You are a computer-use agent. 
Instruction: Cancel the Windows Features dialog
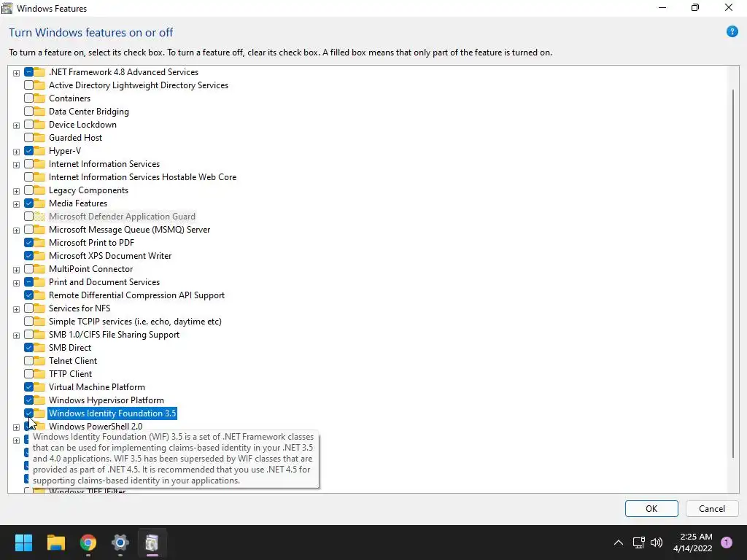click(712, 508)
